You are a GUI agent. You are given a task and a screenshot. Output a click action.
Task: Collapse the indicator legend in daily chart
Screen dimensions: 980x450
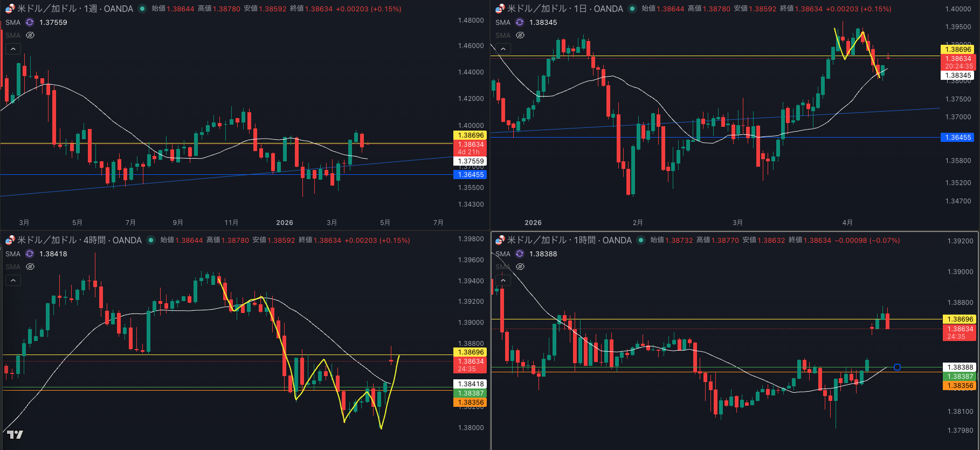click(x=503, y=49)
